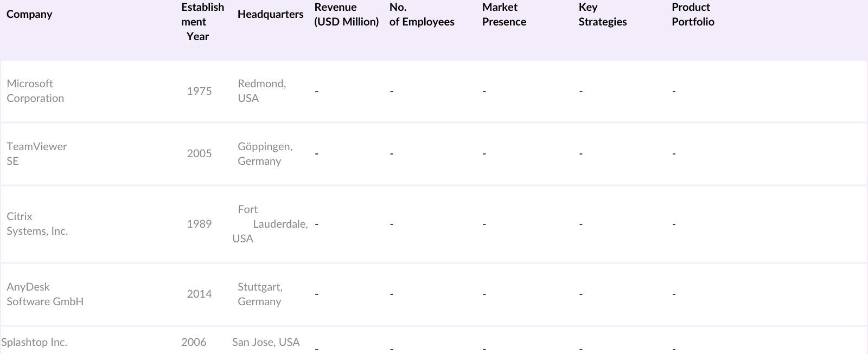Viewport: 868px width, 354px height.
Task: Click the 2005 establishment year cell
Action: click(x=199, y=153)
